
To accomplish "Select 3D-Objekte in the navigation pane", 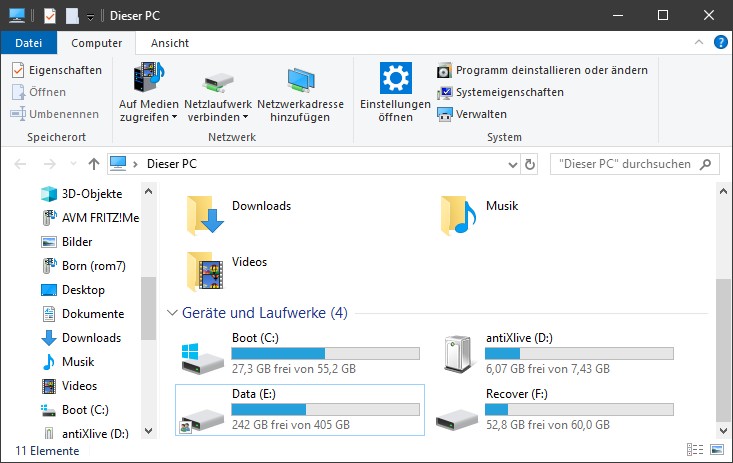I will click(82, 194).
